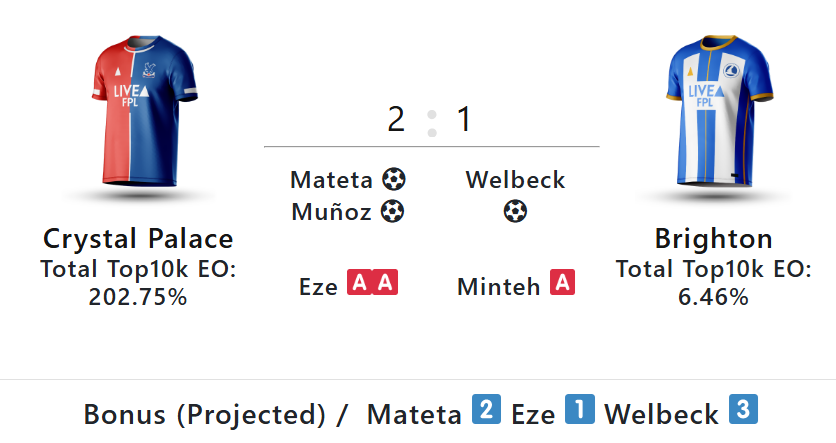836x443 pixels.
Task: Click Eze's second red assist badge
Action: point(386,284)
